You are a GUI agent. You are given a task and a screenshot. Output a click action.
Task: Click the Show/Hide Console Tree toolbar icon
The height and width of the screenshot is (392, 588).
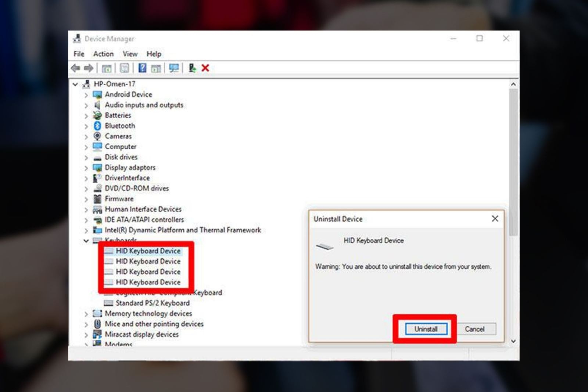click(107, 68)
